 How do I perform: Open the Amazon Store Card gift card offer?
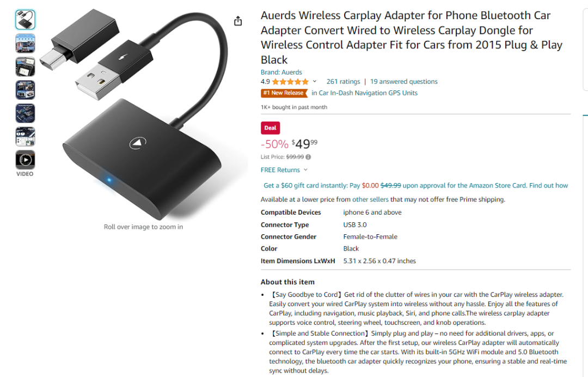pyautogui.click(x=415, y=185)
